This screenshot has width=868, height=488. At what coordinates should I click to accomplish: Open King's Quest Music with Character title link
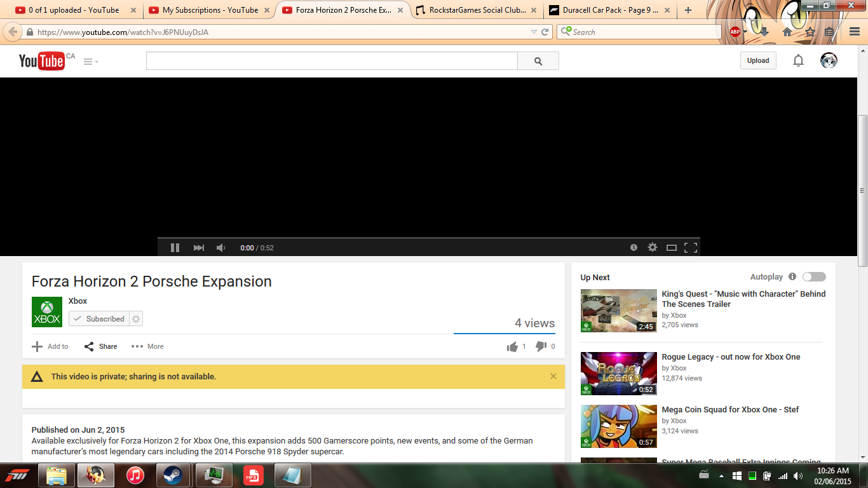click(743, 299)
